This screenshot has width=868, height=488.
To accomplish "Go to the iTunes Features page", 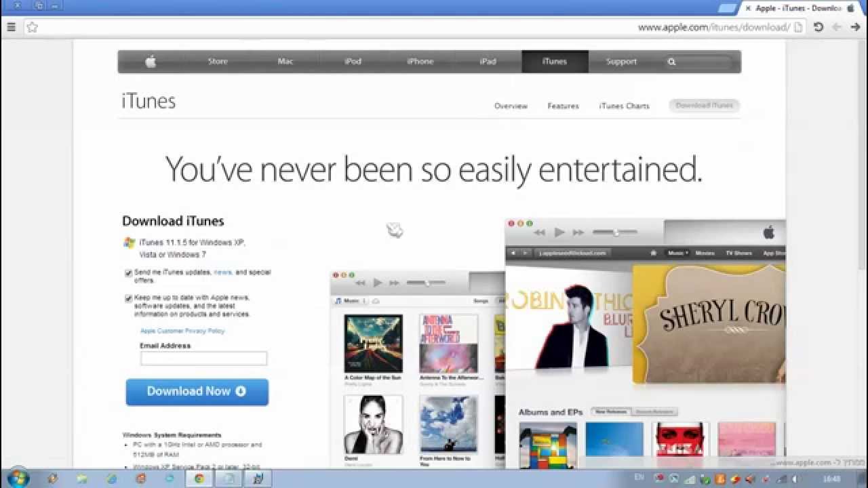I will click(563, 106).
